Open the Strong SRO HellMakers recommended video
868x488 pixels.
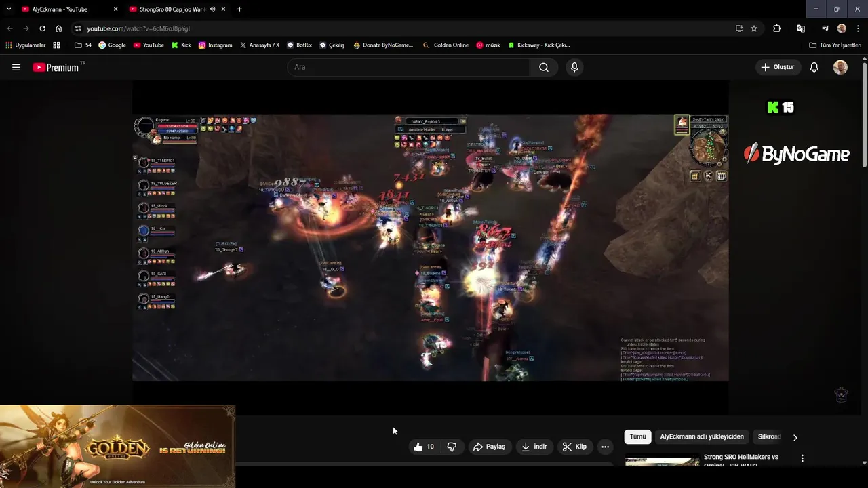pos(741,461)
